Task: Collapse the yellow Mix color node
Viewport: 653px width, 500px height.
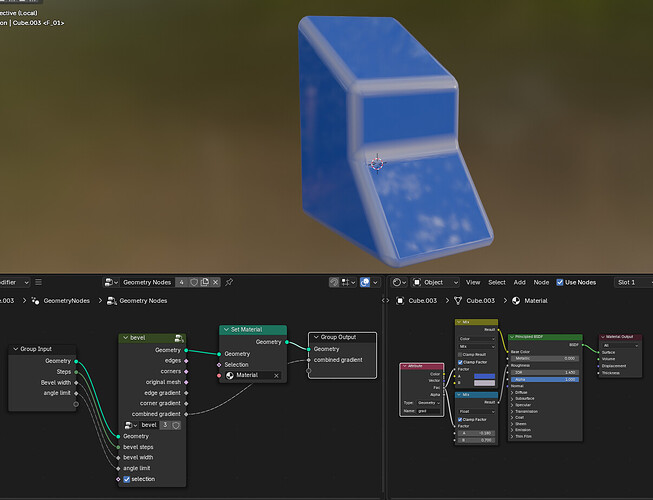Action: (459, 322)
